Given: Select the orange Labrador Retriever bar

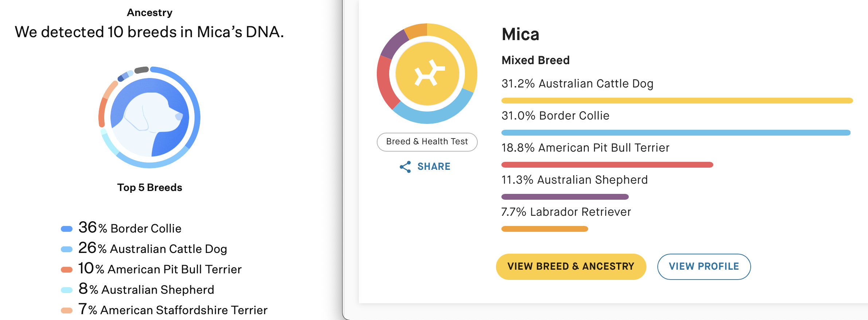Looking at the screenshot, I should tap(545, 229).
